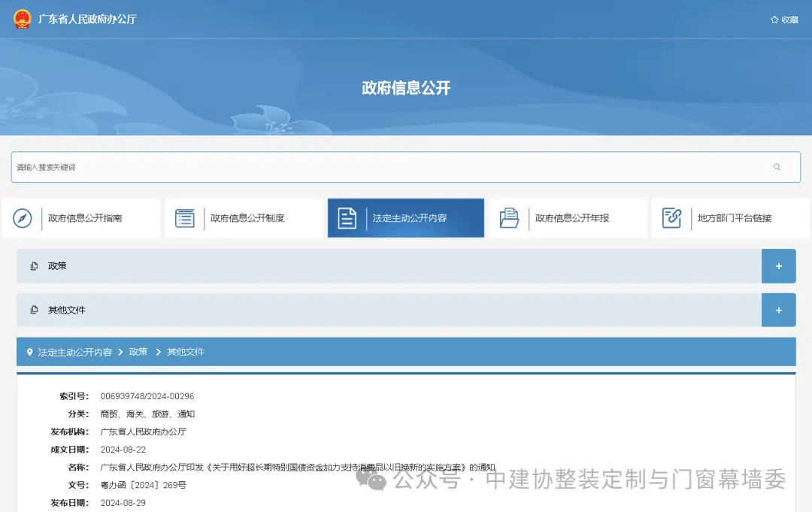Click link icon for 地方部门平台链接

tap(671, 218)
